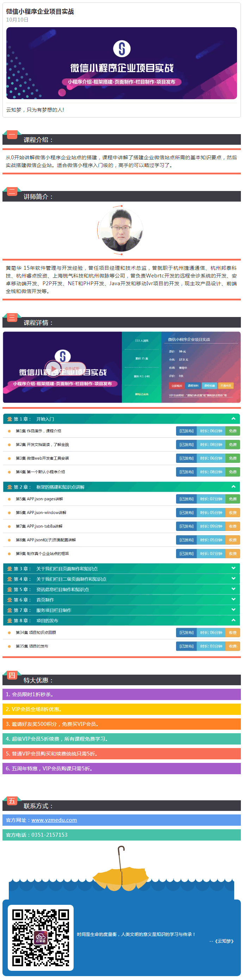Click 免费 tag on 第1集 作品演示
The width and height of the screenshot is (243, 980).
tap(232, 431)
